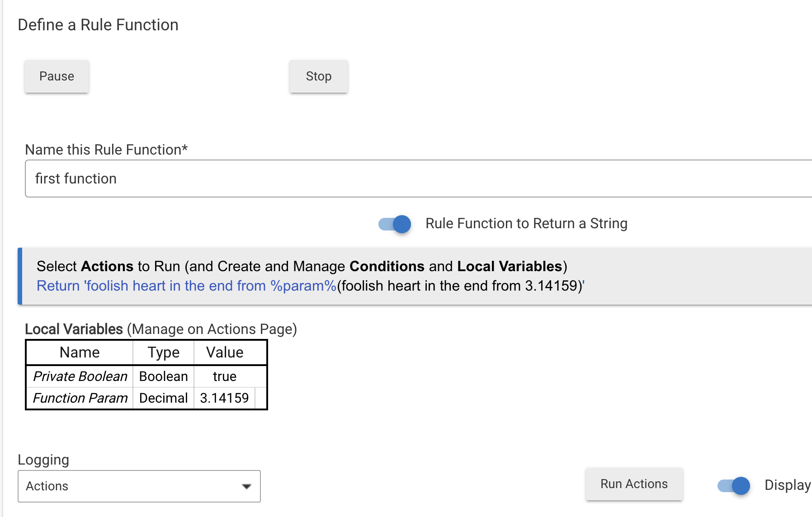This screenshot has height=517, width=812.
Task: Click the Select Actions to Run header
Action: point(302,266)
